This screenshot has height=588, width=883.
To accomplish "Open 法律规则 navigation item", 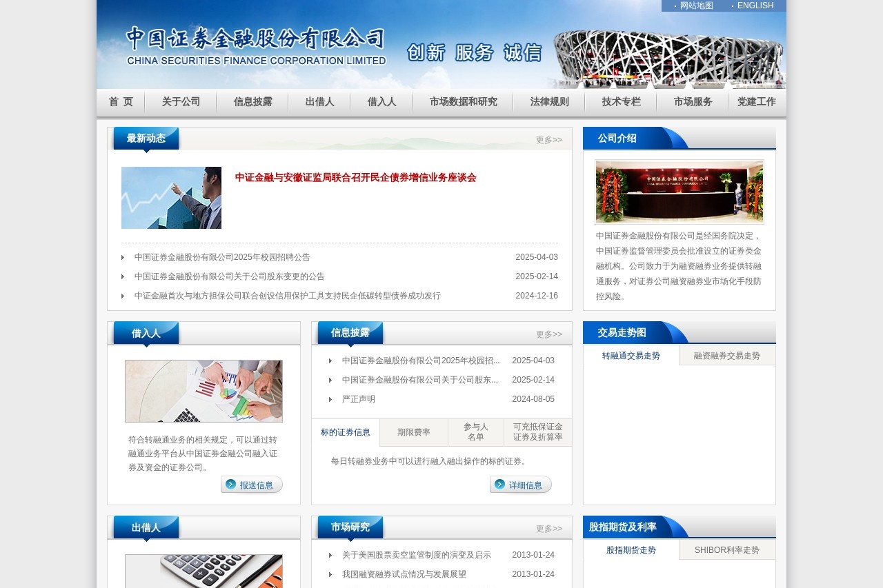I will click(x=549, y=102).
